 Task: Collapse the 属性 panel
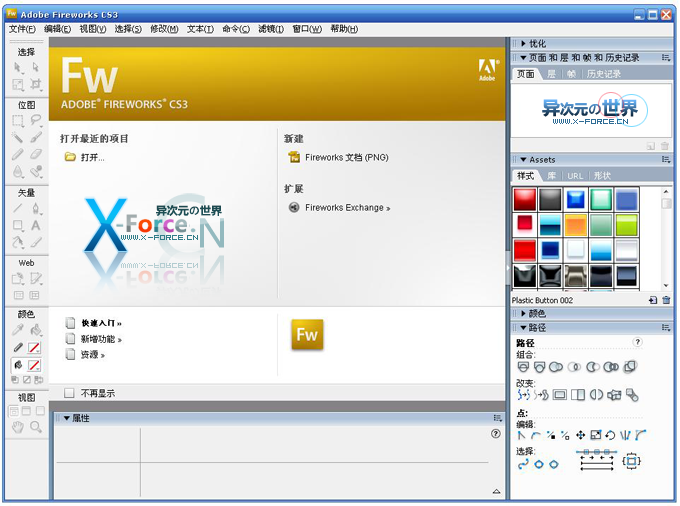[67, 418]
